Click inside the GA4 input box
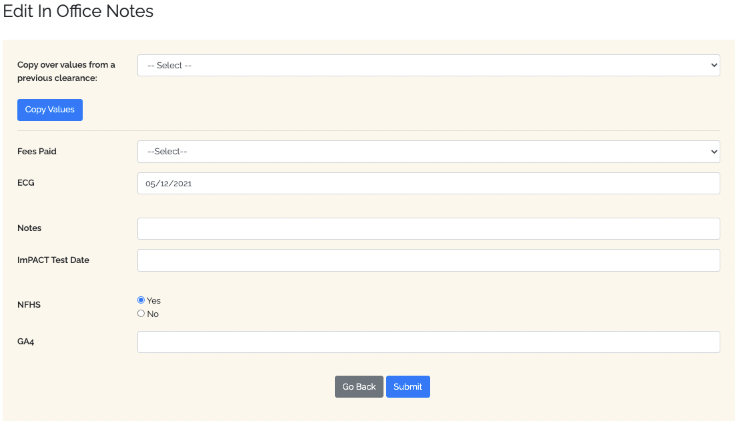This screenshot has height=427, width=743. click(x=427, y=342)
